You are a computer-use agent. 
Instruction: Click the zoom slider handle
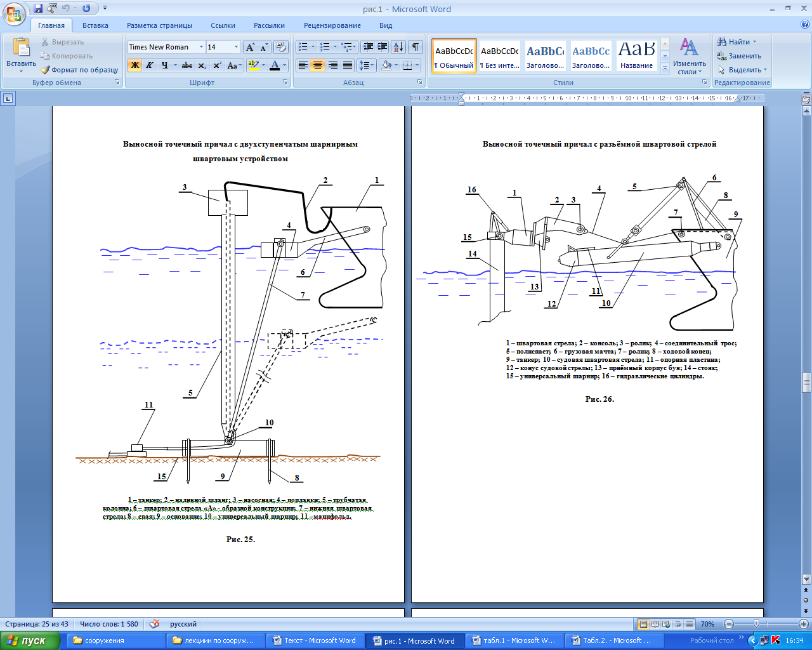pos(756,624)
